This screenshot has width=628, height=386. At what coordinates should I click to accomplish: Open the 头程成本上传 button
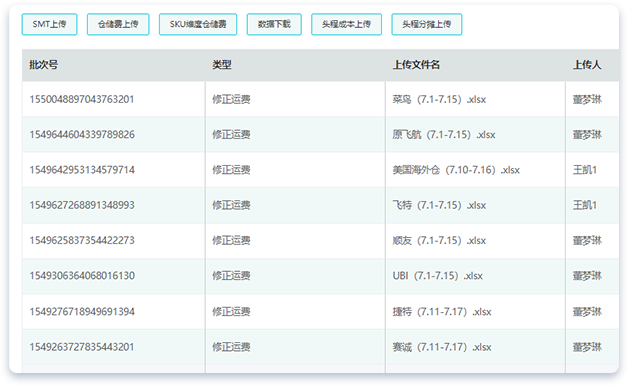pyautogui.click(x=346, y=24)
